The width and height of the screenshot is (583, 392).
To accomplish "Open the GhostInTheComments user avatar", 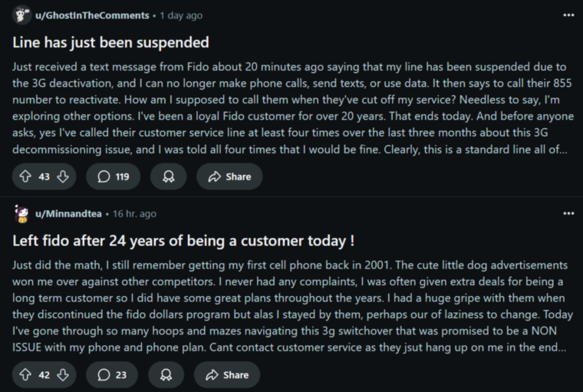I will [x=21, y=15].
